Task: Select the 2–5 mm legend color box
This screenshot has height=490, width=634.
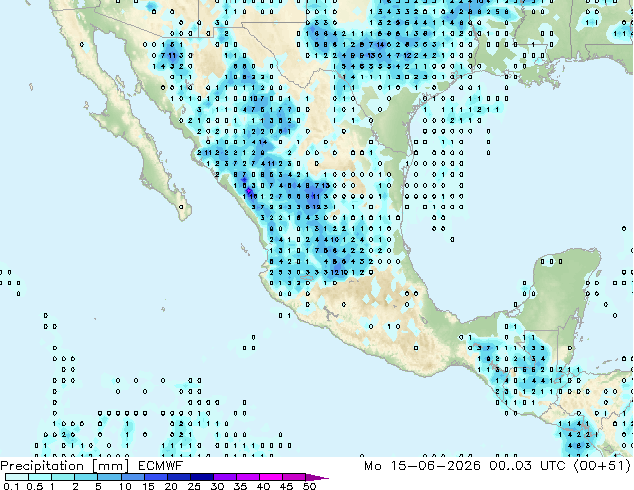Action: [x=86, y=477]
